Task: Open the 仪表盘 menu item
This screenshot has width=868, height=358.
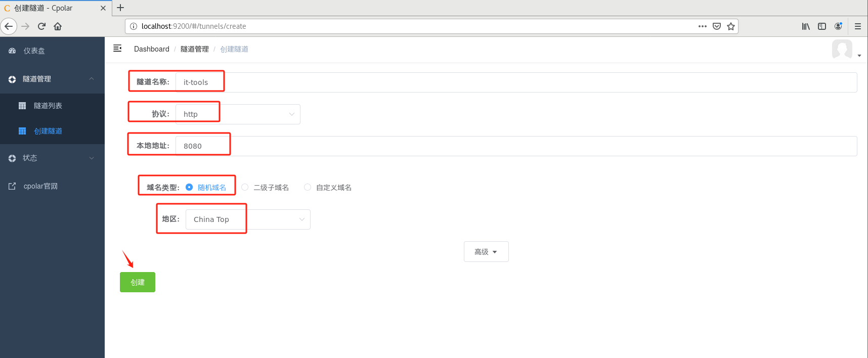Action: click(x=52, y=51)
